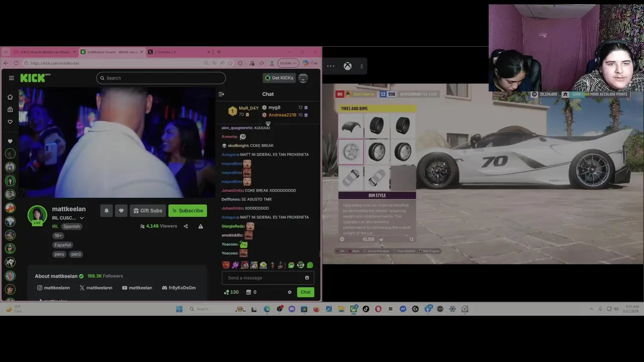This screenshot has width=644, height=362.
Task: Select the car body part tile
Action: (351, 126)
